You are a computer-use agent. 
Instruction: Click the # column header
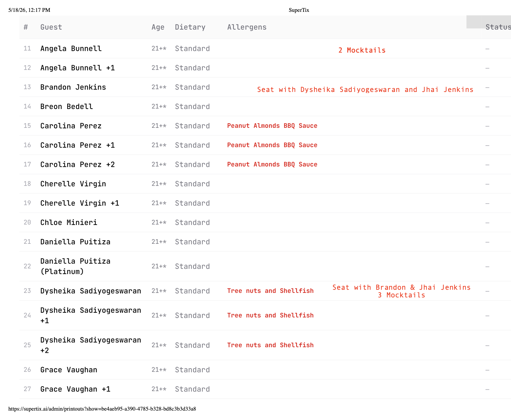coord(26,27)
